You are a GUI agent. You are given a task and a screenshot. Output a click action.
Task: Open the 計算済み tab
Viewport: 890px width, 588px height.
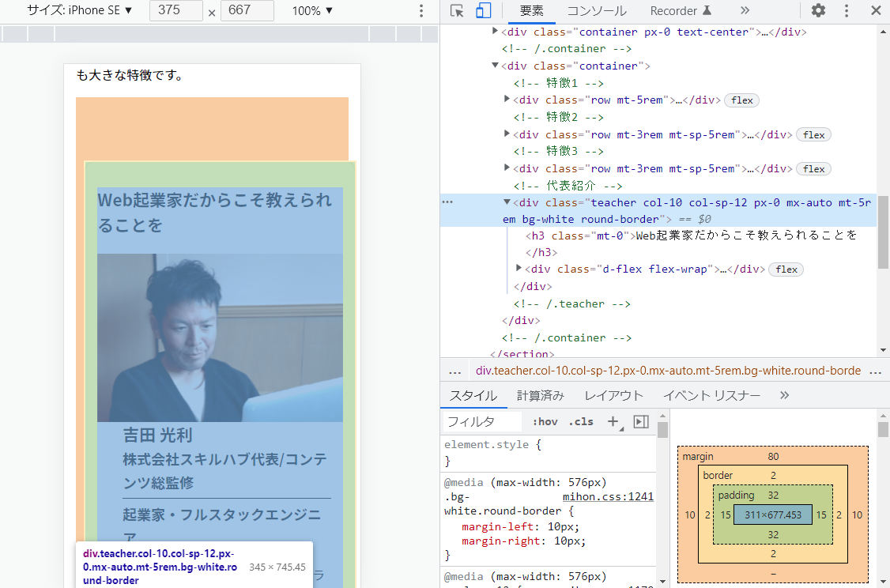click(541, 396)
